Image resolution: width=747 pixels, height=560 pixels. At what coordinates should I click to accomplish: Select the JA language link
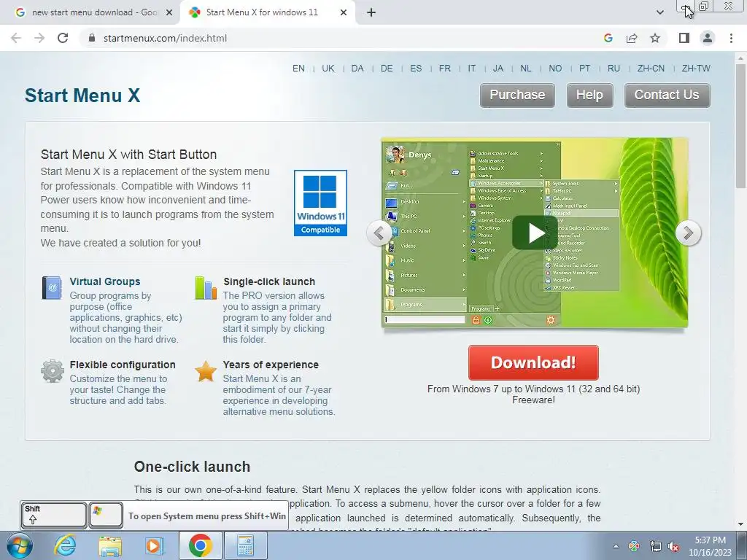[x=498, y=69]
